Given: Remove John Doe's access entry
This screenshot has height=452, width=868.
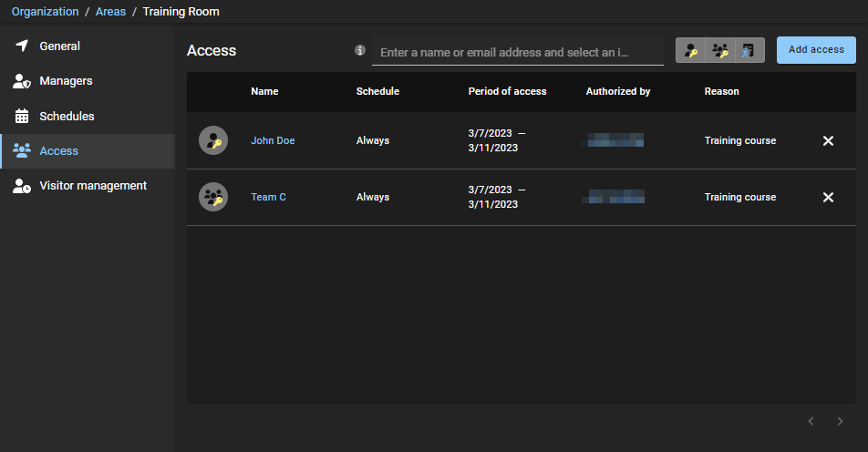Looking at the screenshot, I should coord(828,141).
